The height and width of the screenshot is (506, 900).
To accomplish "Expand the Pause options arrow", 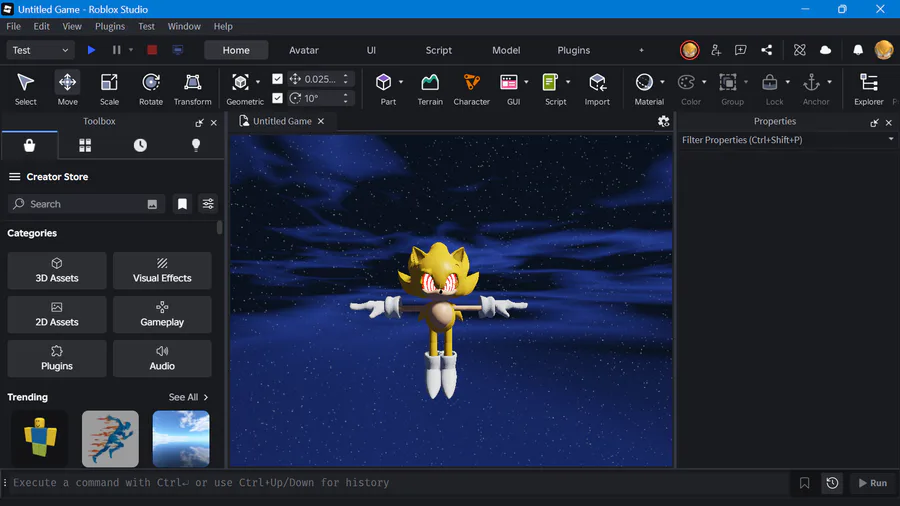I will pos(131,50).
